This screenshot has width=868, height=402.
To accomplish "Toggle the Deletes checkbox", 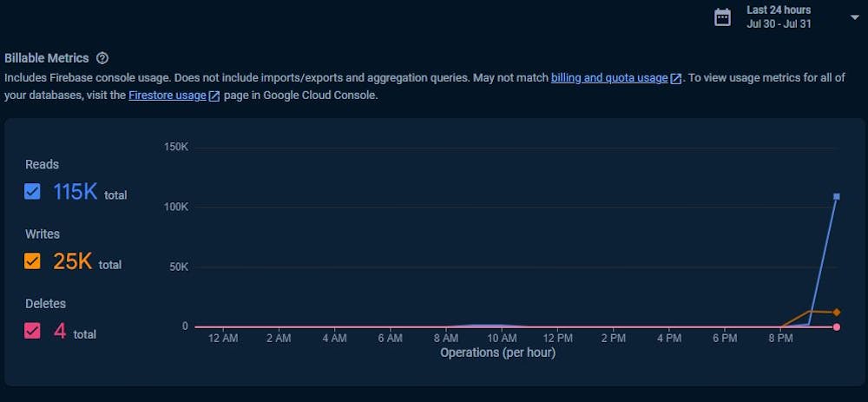I will pos(33,331).
